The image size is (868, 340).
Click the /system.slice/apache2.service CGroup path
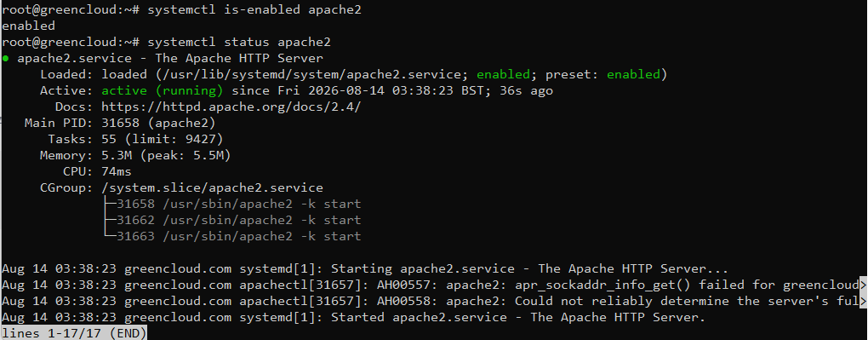[x=212, y=188]
